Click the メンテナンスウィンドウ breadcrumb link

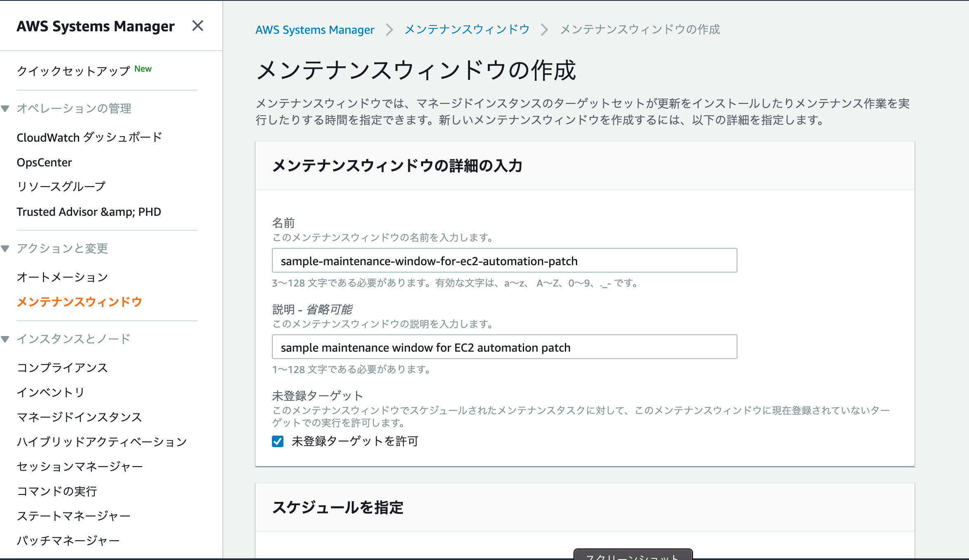coord(467,30)
